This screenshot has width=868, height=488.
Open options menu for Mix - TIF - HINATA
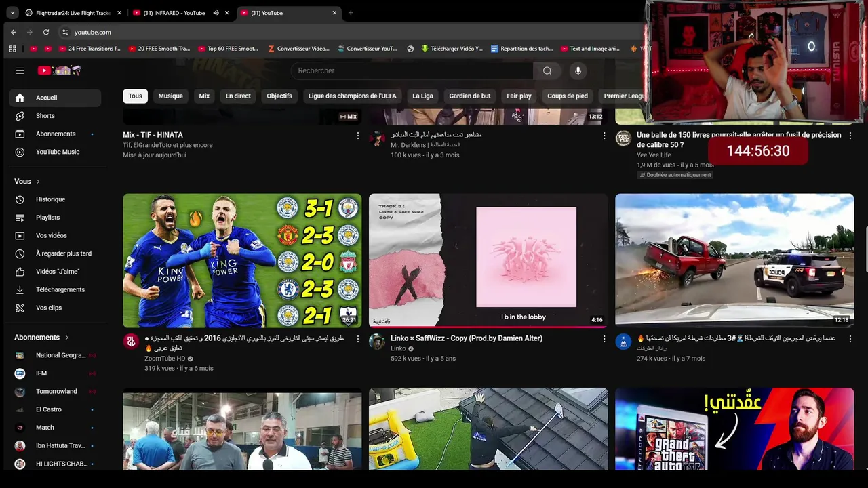coord(358,136)
